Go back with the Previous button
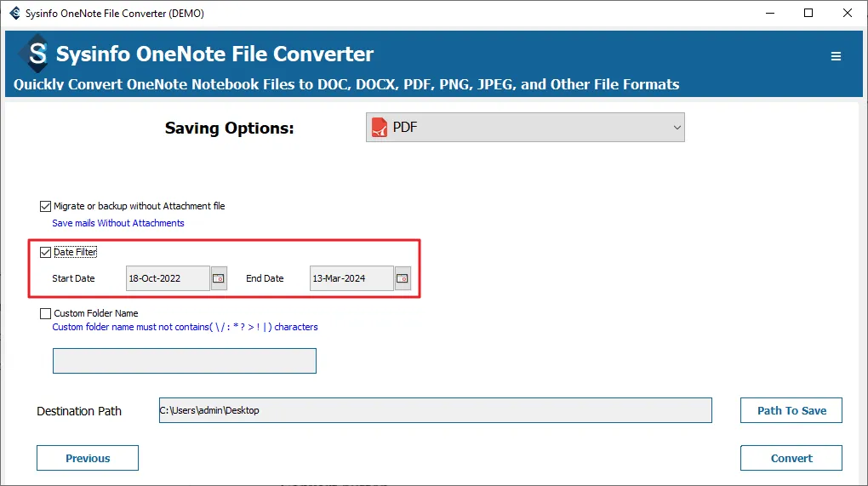 point(88,458)
